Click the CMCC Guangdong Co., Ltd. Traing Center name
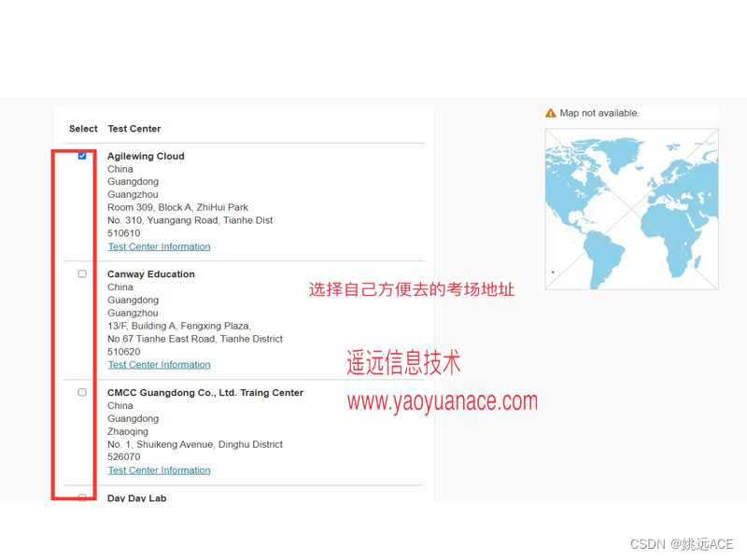This screenshot has width=747, height=560. coord(205,393)
